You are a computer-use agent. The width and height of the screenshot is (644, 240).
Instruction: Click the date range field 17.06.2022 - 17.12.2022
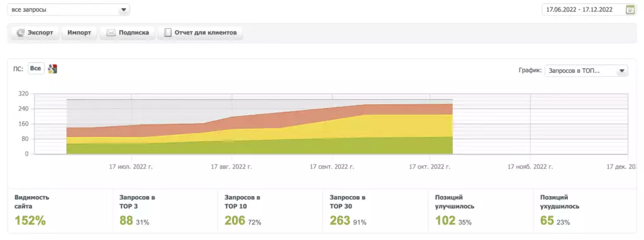583,10
